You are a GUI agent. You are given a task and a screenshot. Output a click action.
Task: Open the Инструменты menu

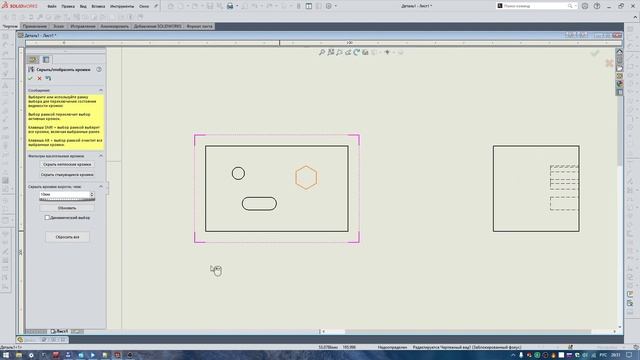click(122, 7)
